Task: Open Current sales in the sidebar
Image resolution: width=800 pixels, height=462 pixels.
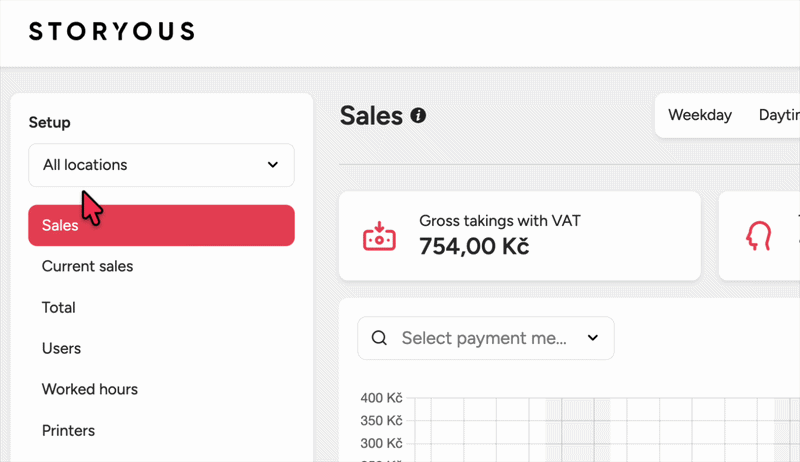Action: 87,266
